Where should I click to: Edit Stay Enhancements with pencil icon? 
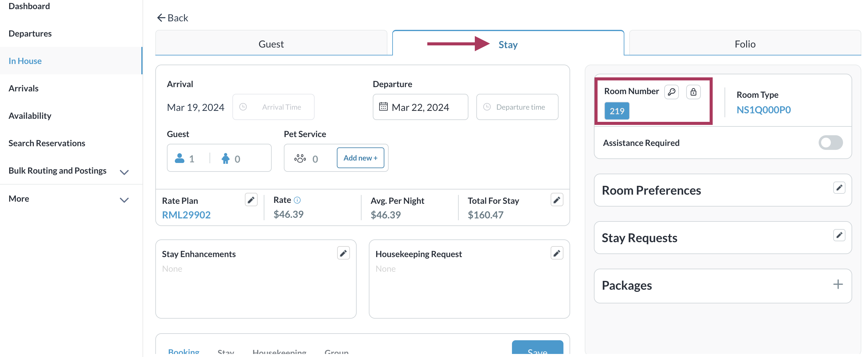[x=343, y=253]
